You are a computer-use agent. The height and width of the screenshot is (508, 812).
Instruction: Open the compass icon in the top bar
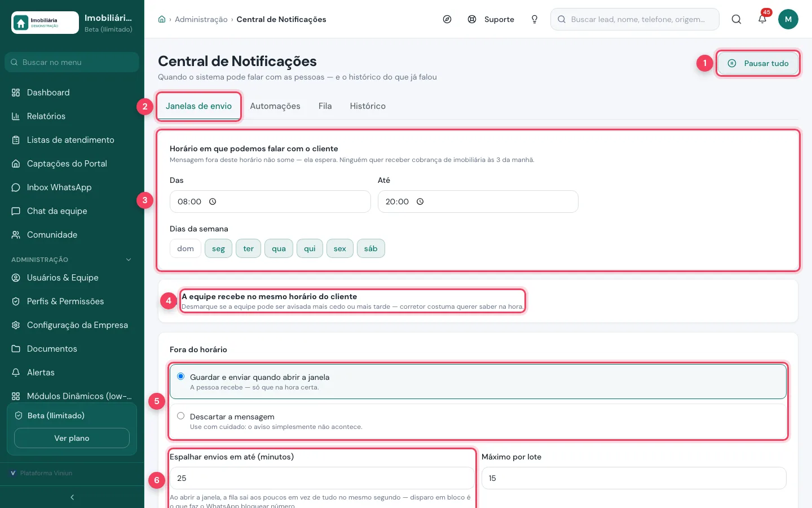coord(447,19)
